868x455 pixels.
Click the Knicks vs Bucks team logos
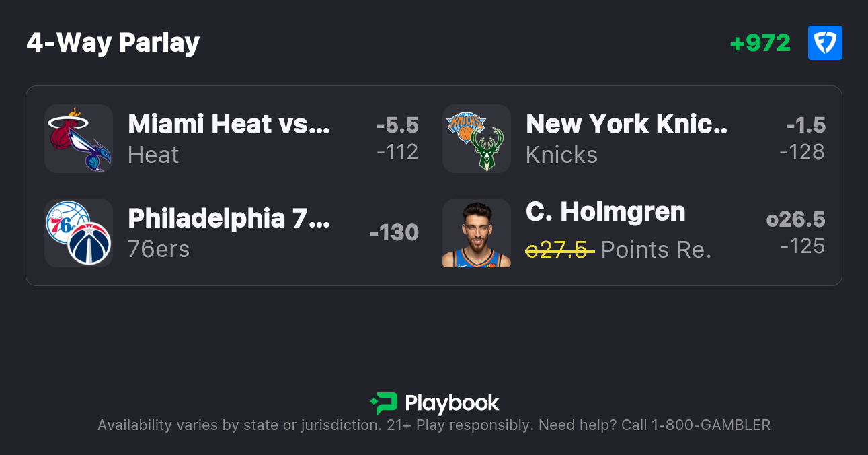click(x=477, y=139)
